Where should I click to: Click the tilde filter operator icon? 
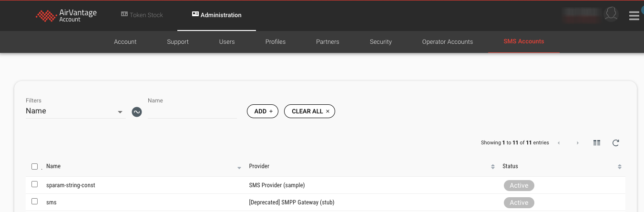pos(137,112)
